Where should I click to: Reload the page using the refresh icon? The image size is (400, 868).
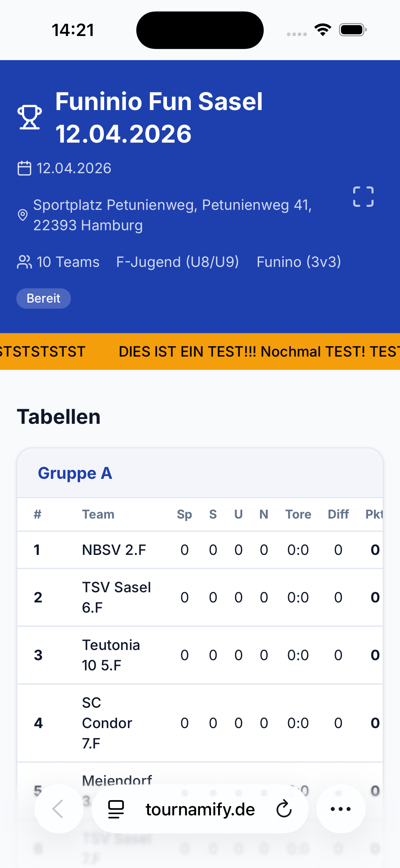click(284, 809)
